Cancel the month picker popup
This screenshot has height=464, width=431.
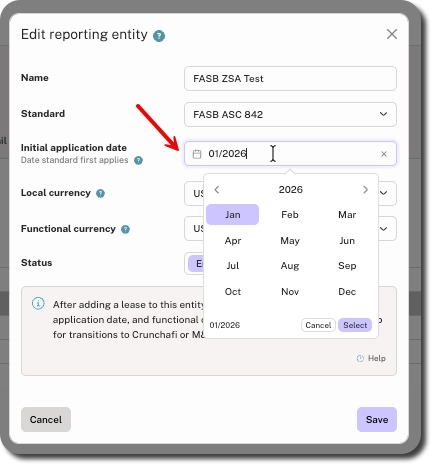318,325
